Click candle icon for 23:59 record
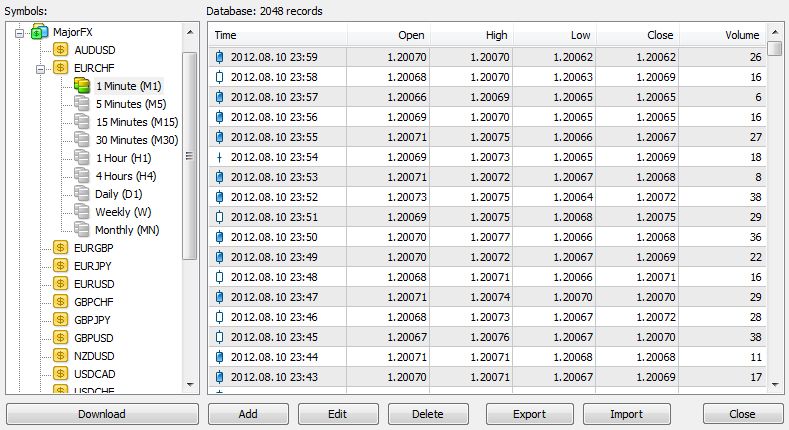Viewport: 789px width, 430px height. (x=220, y=57)
